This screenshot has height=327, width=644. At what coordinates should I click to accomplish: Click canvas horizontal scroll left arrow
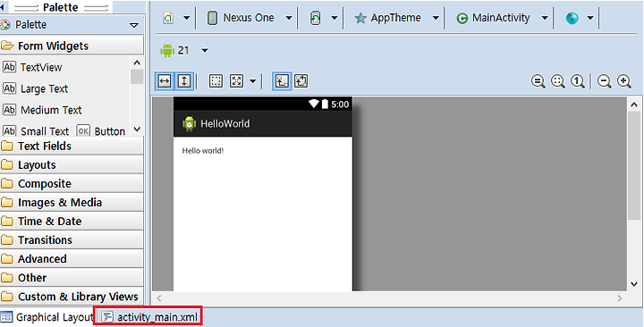[x=158, y=298]
